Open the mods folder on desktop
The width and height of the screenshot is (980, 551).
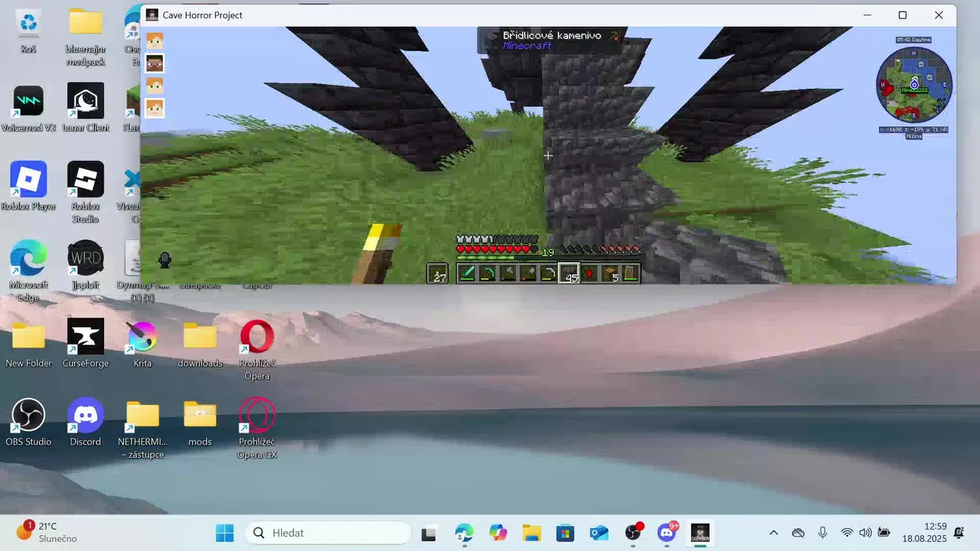pos(200,422)
